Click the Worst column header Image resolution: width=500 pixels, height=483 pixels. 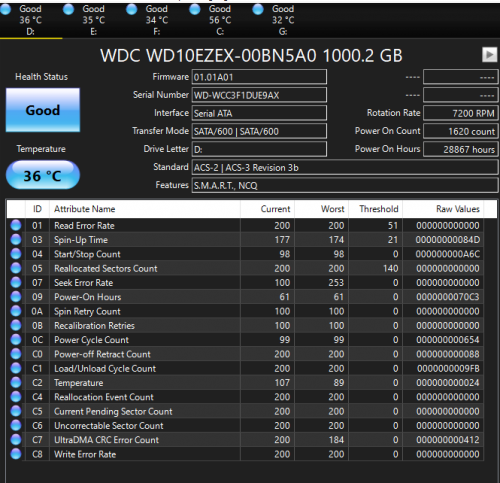[x=322, y=209]
